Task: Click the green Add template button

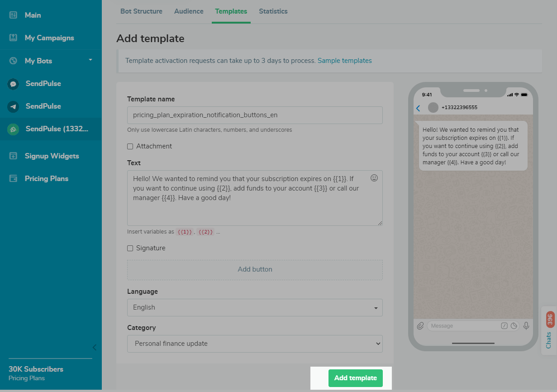Action: tap(355, 378)
